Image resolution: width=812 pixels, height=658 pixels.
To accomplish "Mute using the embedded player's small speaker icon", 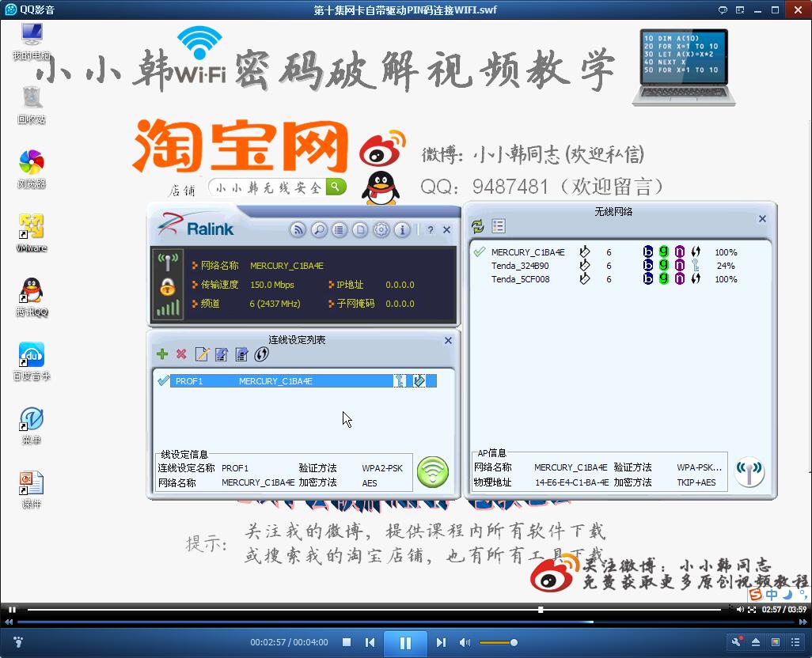I will (741, 610).
